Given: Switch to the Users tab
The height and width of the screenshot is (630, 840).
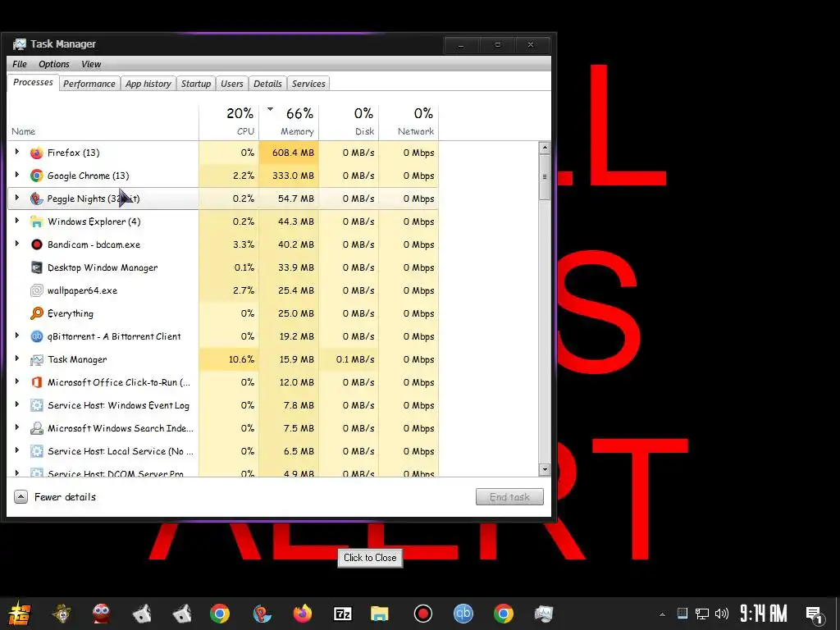Looking at the screenshot, I should tap(232, 84).
